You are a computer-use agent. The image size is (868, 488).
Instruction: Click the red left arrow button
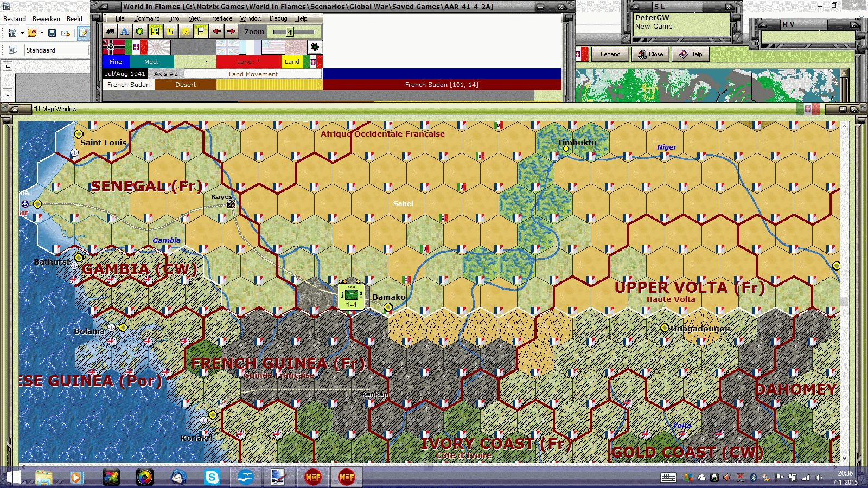coord(216,31)
